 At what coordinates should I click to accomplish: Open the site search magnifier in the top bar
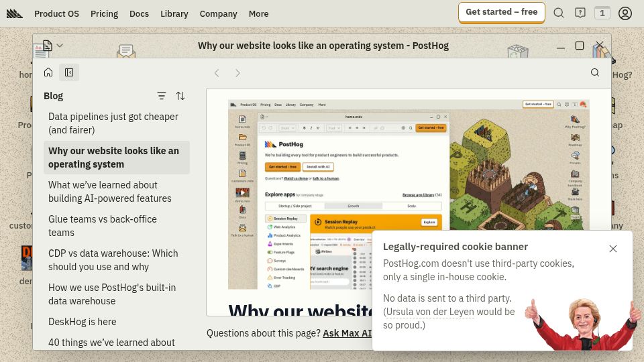click(x=559, y=13)
